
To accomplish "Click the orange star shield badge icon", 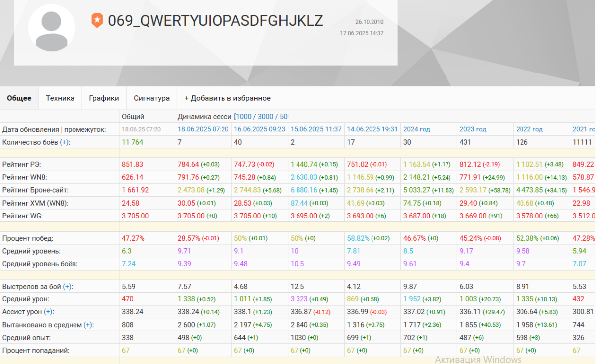I will pos(97,21).
